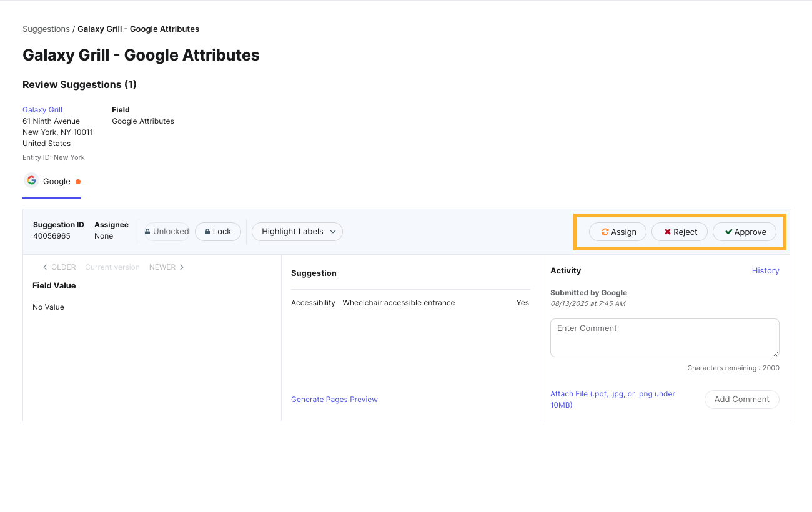Select the Current version label
The width and height of the screenshot is (812, 512).
[x=112, y=267]
